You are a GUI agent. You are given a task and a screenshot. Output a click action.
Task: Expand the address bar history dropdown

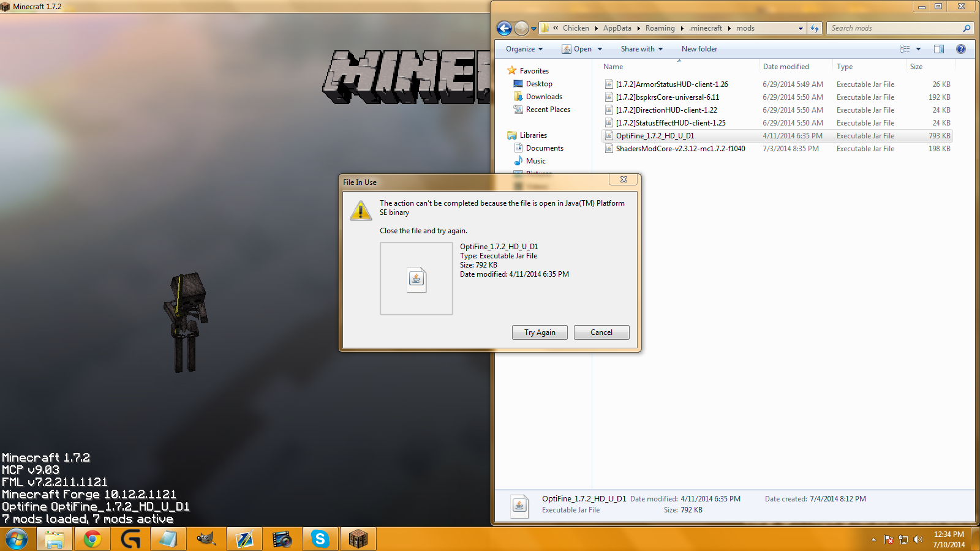click(801, 28)
